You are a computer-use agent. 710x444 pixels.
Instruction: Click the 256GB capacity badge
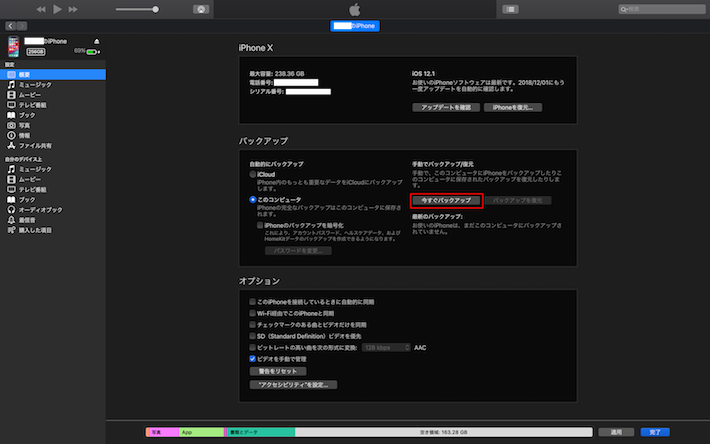(36, 52)
